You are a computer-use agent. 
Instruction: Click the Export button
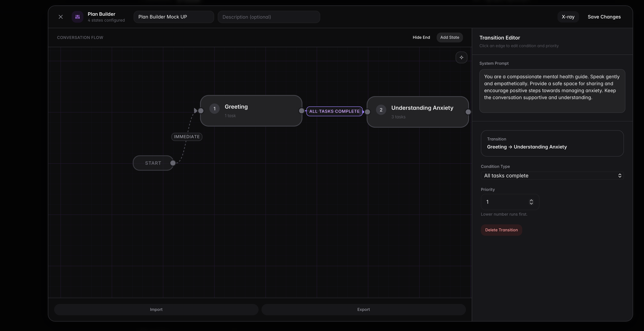click(363, 309)
